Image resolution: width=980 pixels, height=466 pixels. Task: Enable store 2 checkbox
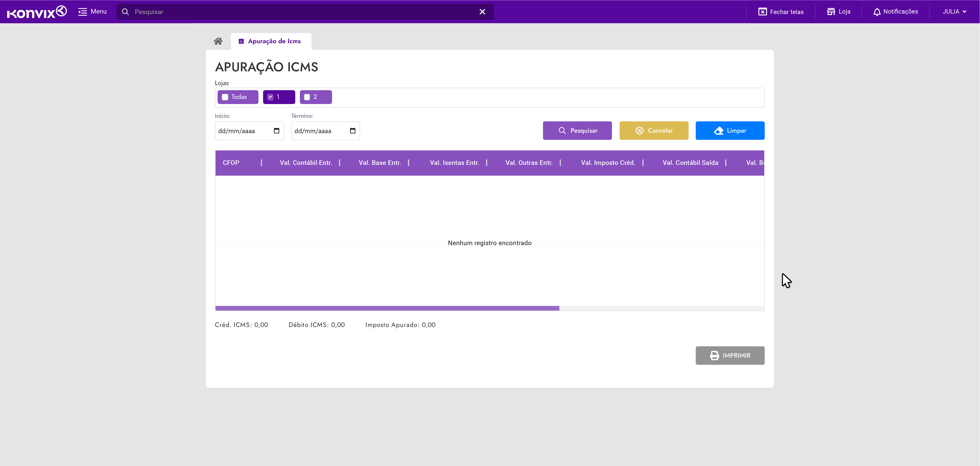click(307, 97)
